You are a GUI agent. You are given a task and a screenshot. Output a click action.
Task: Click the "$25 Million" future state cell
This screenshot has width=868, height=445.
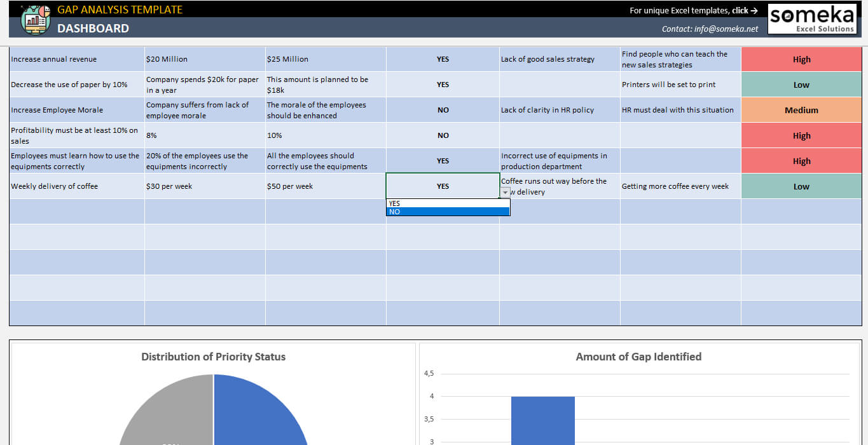326,59
